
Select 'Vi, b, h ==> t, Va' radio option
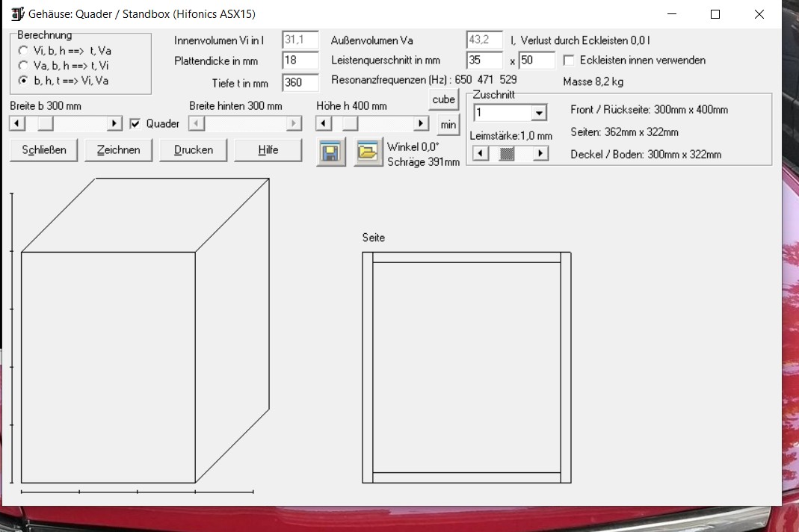point(23,51)
